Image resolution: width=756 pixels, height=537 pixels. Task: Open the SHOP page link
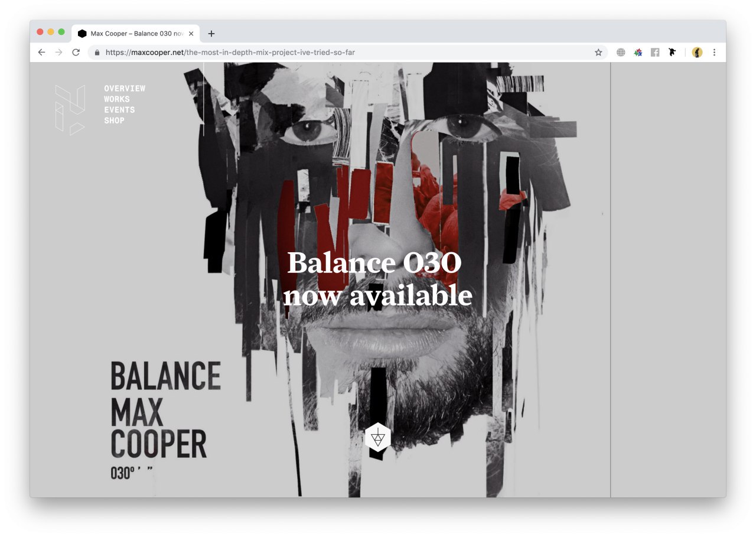tap(114, 121)
